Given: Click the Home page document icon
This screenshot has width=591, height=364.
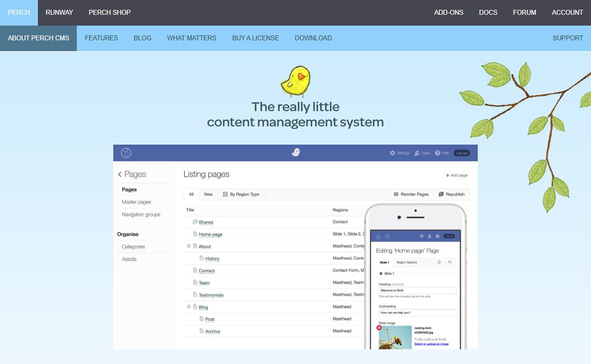Looking at the screenshot, I should 195,234.
